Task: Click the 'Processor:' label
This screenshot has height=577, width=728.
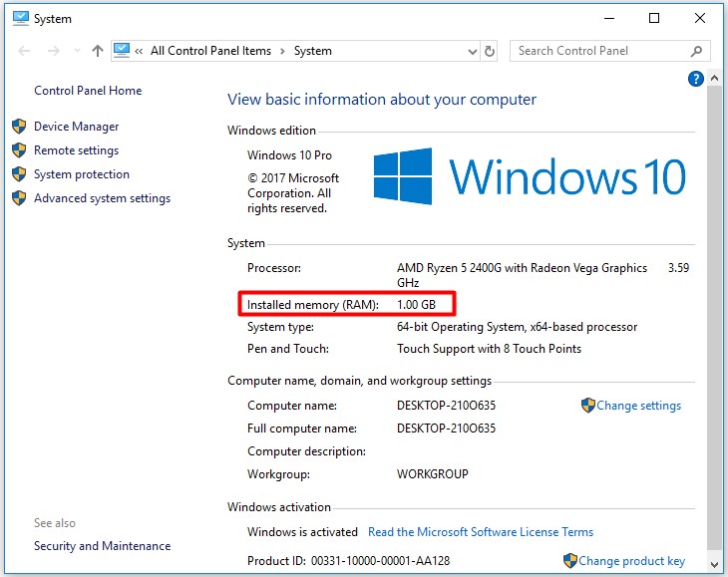Action: pos(274,268)
